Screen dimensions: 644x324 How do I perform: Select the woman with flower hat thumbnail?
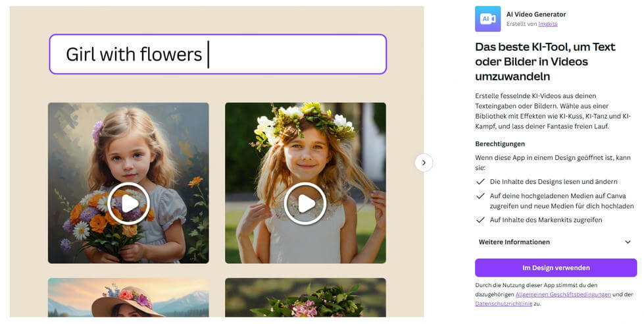[128, 297]
